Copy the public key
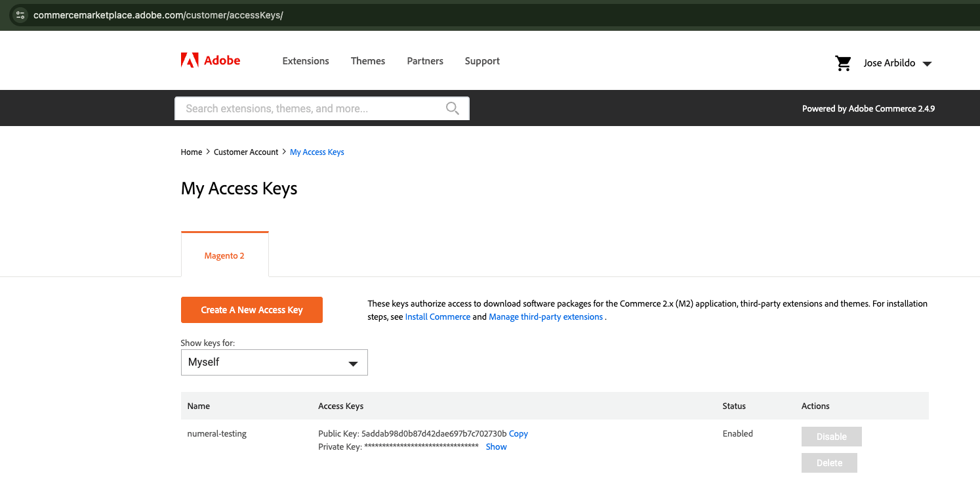This screenshot has width=980, height=497. (518, 433)
